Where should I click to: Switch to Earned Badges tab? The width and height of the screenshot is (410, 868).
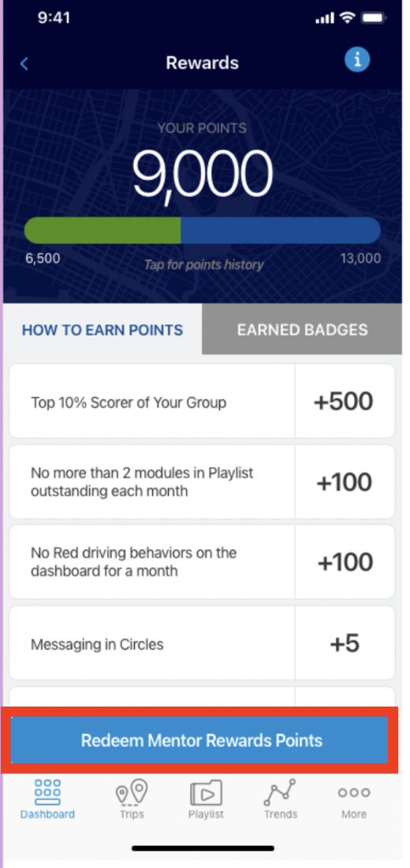(302, 330)
